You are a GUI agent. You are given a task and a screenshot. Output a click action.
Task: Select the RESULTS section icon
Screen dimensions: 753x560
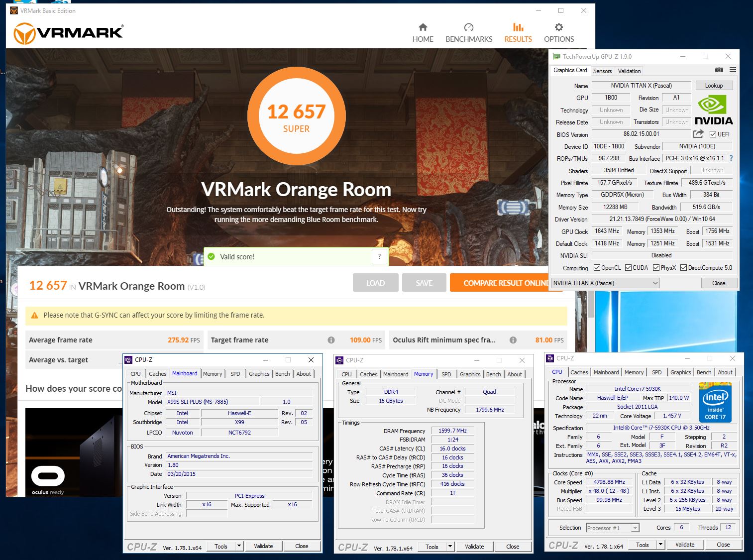518,27
